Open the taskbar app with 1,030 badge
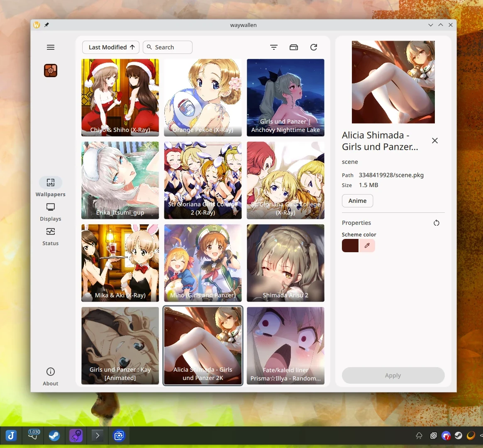 pos(33,435)
